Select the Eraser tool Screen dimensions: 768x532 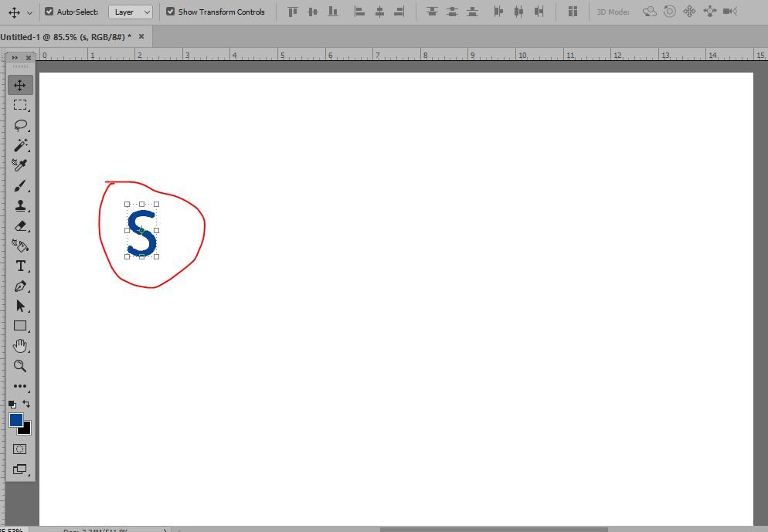click(x=20, y=225)
